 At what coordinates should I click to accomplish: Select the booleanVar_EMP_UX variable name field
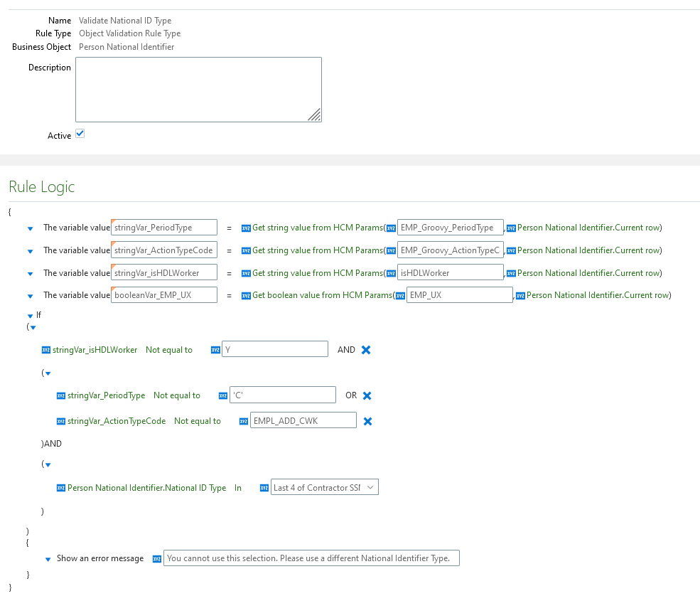click(x=163, y=294)
